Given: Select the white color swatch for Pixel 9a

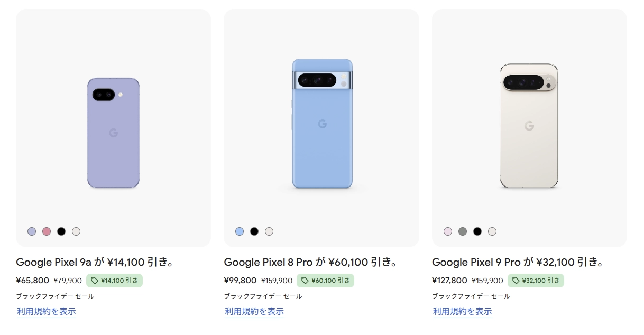Looking at the screenshot, I should tap(76, 231).
